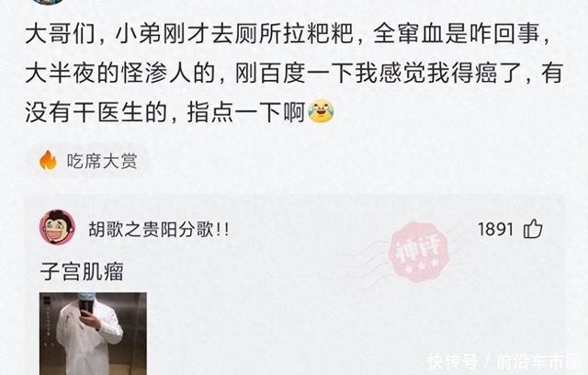The height and width of the screenshot is (375, 588).
Task: Click the 前沿车市圈 watermark text
Action: tap(539, 361)
